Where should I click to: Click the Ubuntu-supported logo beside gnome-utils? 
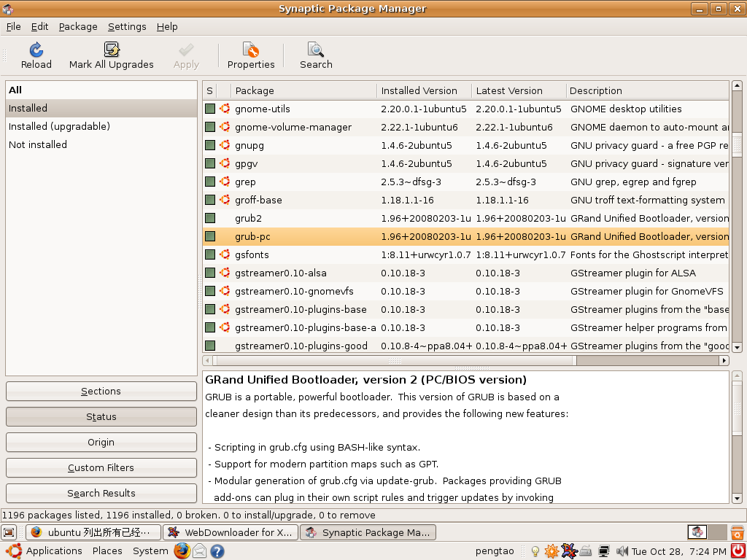(x=225, y=109)
